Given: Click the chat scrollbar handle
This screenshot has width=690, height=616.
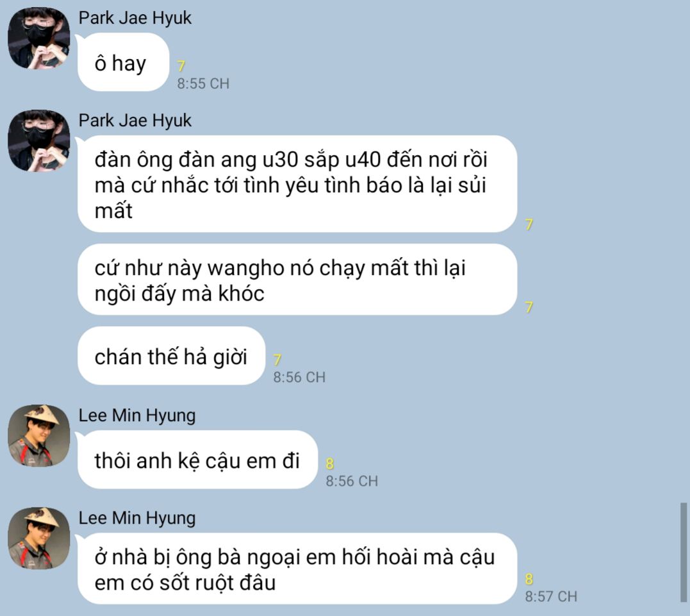Looking at the screenshot, I should (x=684, y=553).
